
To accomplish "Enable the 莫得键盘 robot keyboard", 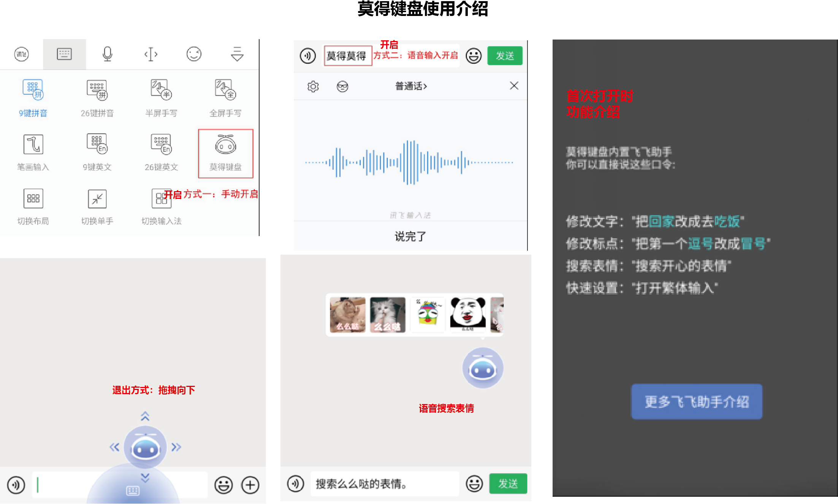I will click(226, 154).
